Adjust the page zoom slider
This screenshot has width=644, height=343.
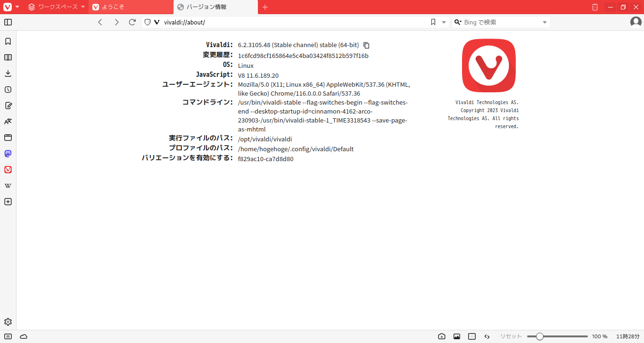point(557,336)
